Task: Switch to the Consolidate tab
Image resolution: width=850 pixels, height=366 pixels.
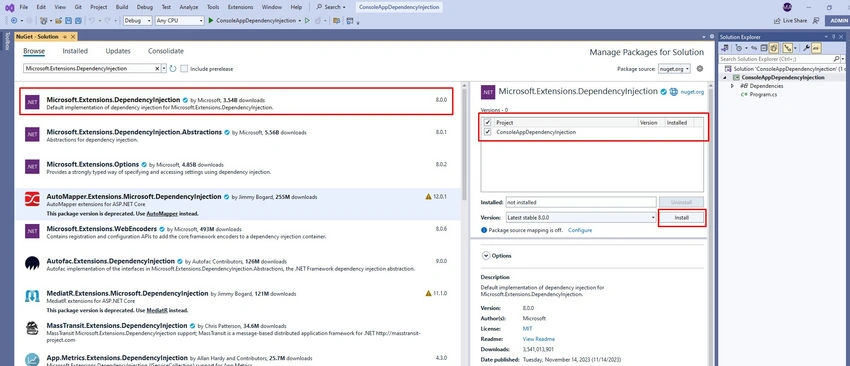Action: [x=166, y=51]
